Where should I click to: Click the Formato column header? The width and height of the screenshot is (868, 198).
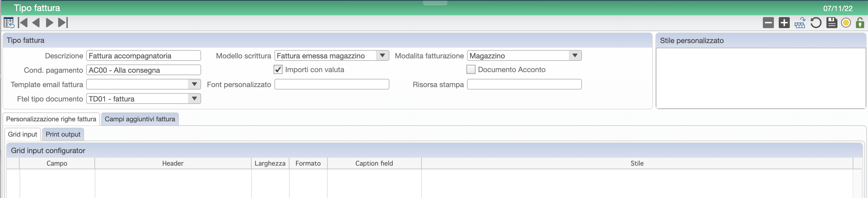click(x=308, y=163)
